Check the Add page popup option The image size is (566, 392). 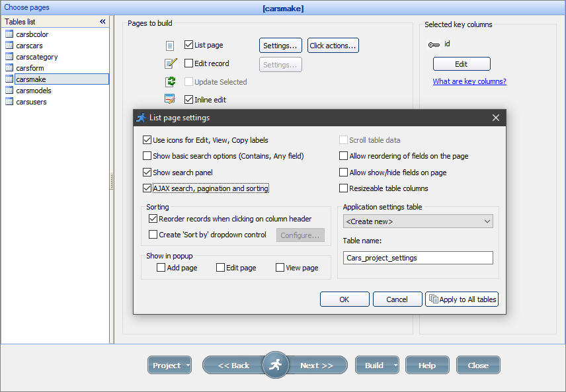coord(160,267)
